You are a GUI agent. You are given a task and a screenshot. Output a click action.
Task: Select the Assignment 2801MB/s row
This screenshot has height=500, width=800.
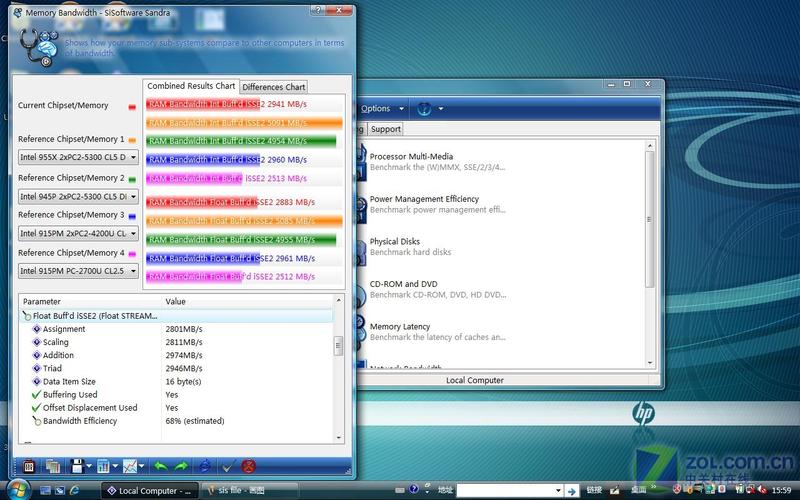[x=177, y=329]
